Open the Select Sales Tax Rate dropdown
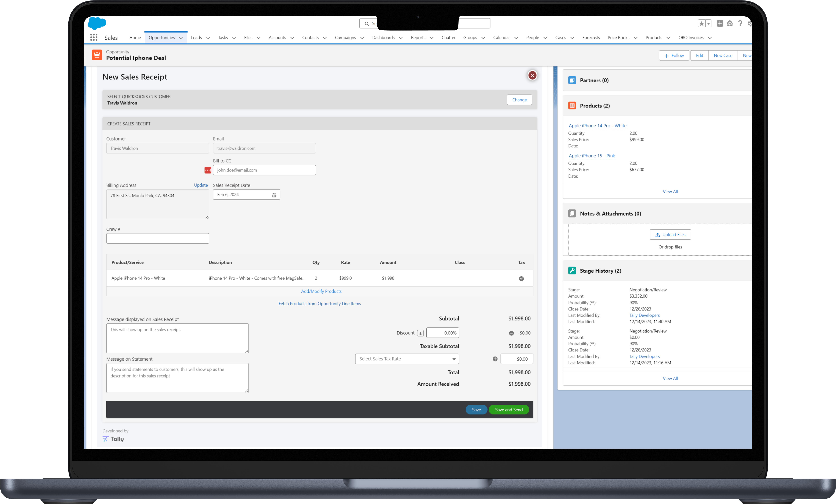This screenshot has width=836, height=504. [407, 359]
